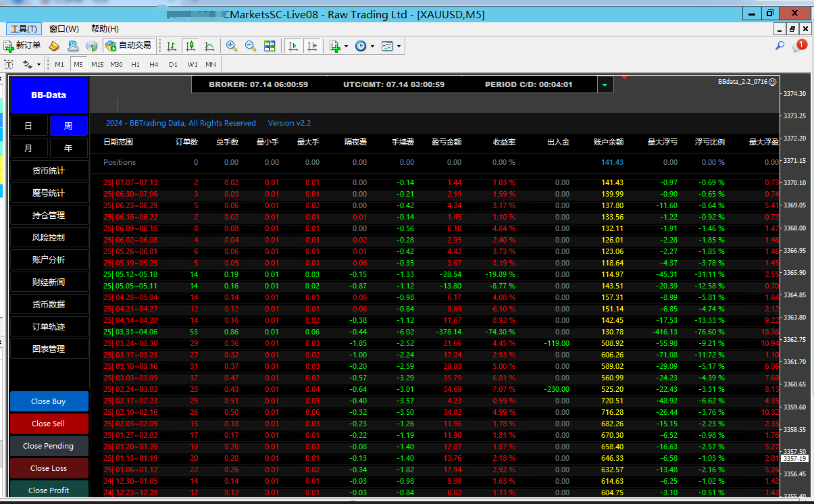Toggle chart auto scroll icon

[x=293, y=46]
